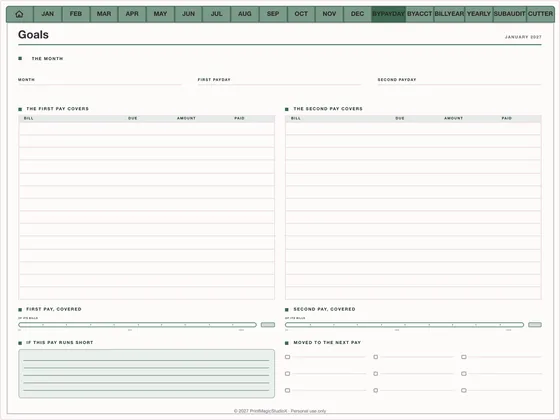This screenshot has height=420, width=560.
Task: Click the copyright footer text
Action: click(280, 411)
